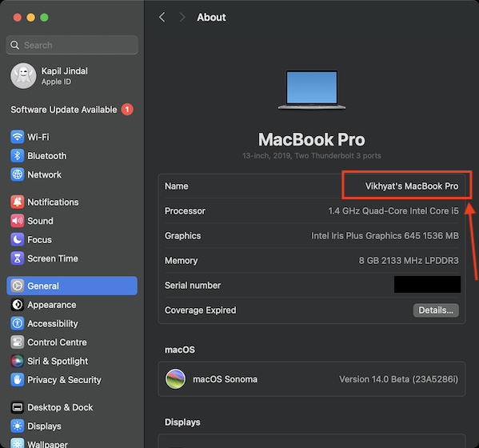Click the Accessibility icon
Image resolution: width=479 pixels, height=448 pixels.
pyautogui.click(x=17, y=323)
